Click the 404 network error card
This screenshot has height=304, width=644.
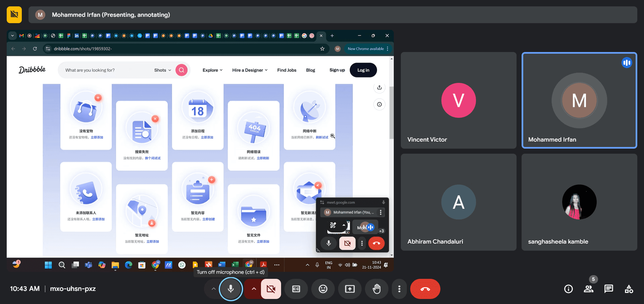click(x=254, y=136)
